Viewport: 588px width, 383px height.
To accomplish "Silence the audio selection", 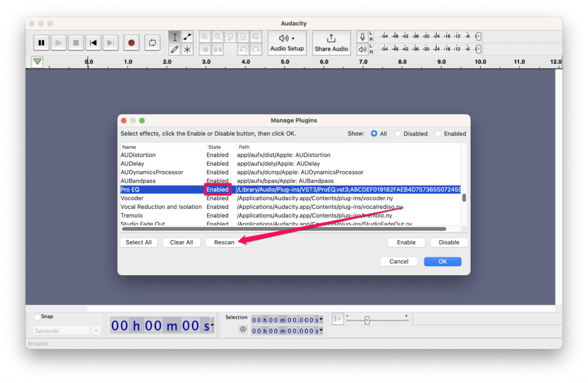I will click(x=217, y=49).
